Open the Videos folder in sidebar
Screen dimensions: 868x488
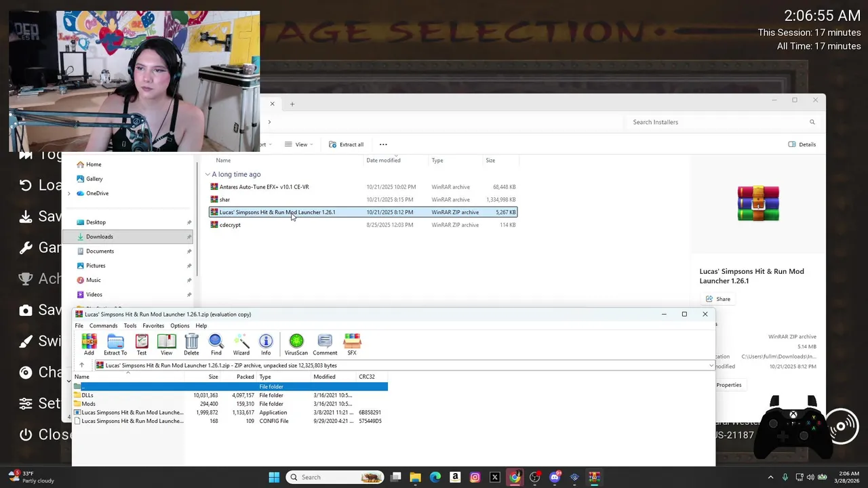(x=94, y=295)
